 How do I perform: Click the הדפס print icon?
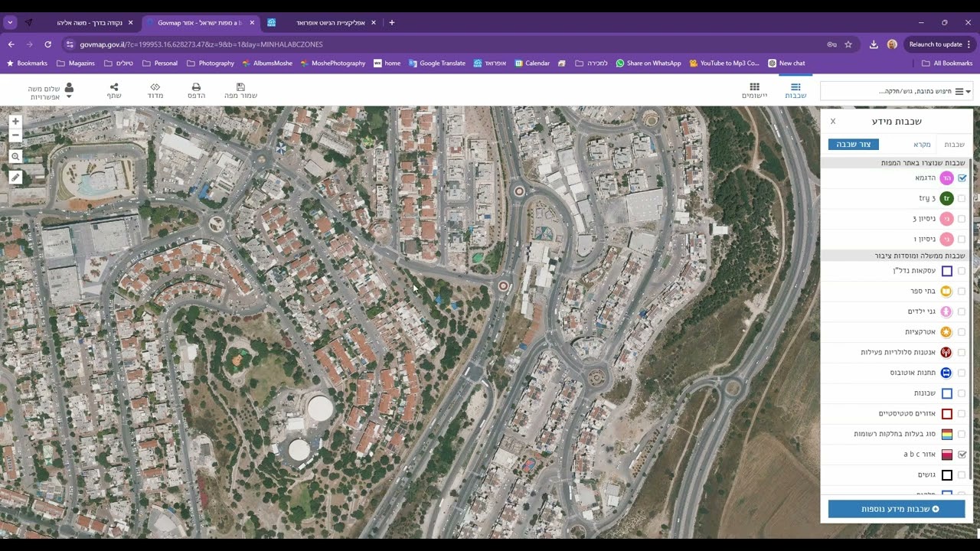coord(196,91)
